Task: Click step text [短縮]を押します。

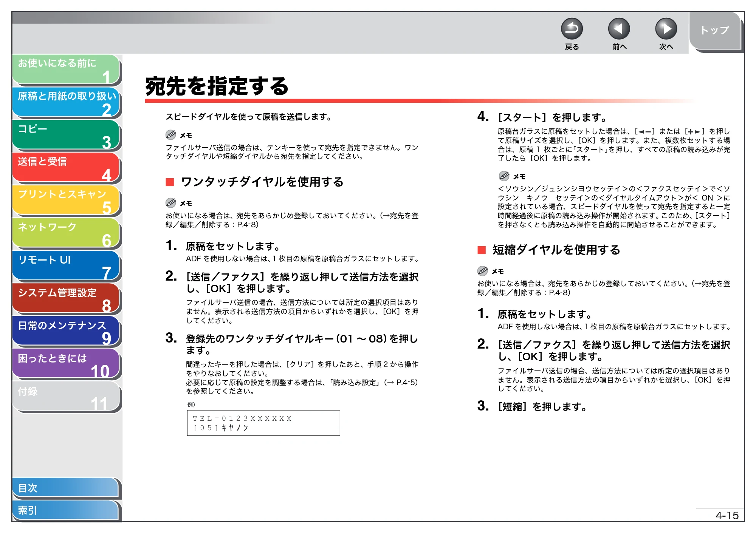Action: (x=542, y=407)
